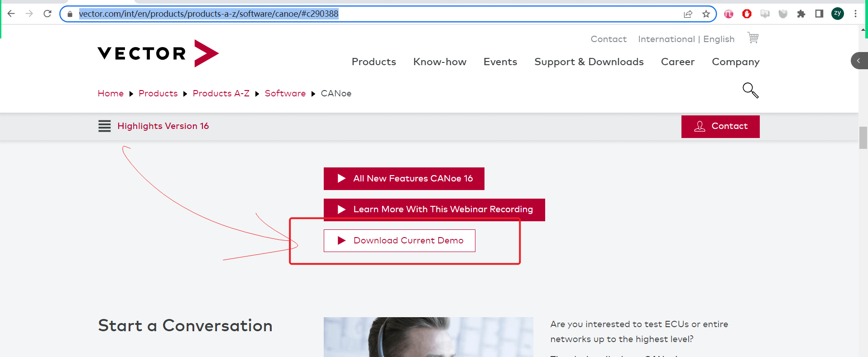This screenshot has width=868, height=357.
Task: Click the scrollbar up arrow
Action: [863, 30]
